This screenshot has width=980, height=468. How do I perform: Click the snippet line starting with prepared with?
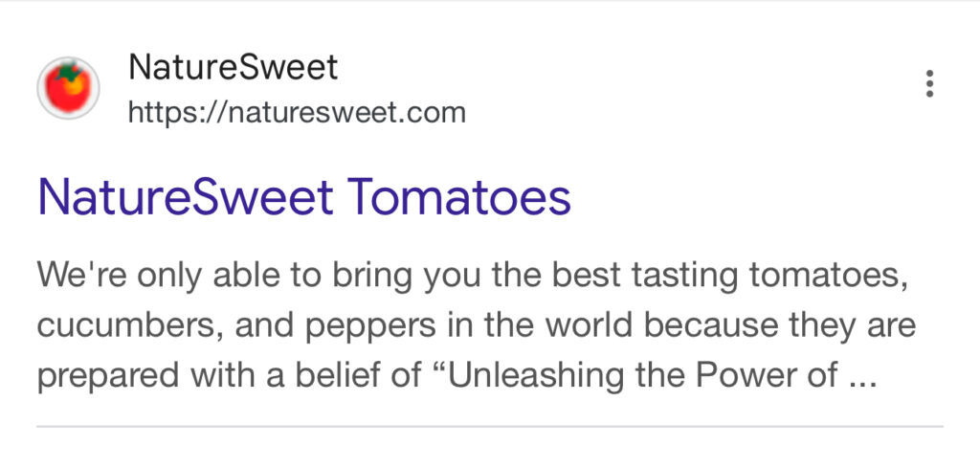pos(457,375)
